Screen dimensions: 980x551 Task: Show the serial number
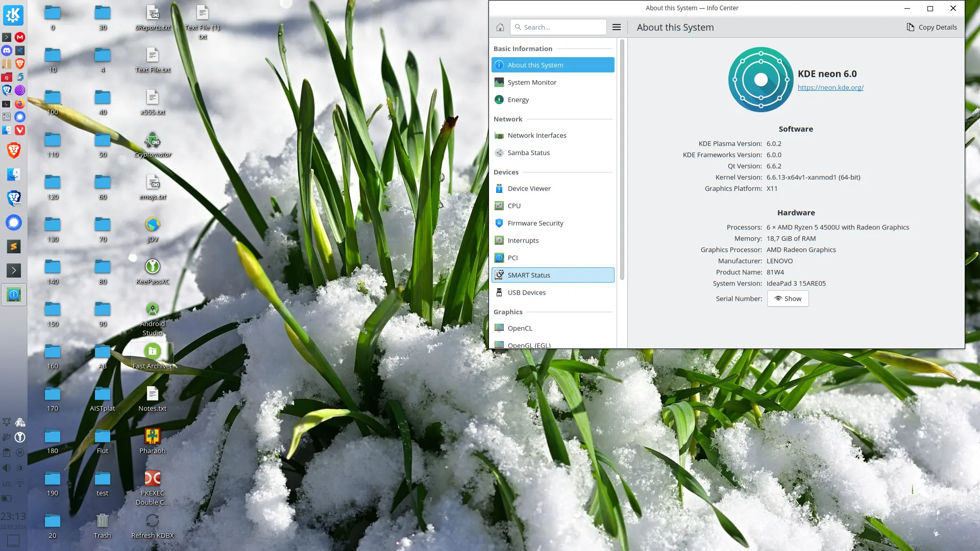tap(788, 298)
